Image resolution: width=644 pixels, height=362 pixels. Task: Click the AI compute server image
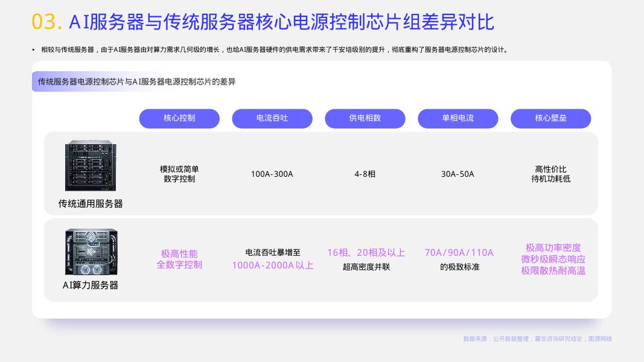tap(91, 252)
